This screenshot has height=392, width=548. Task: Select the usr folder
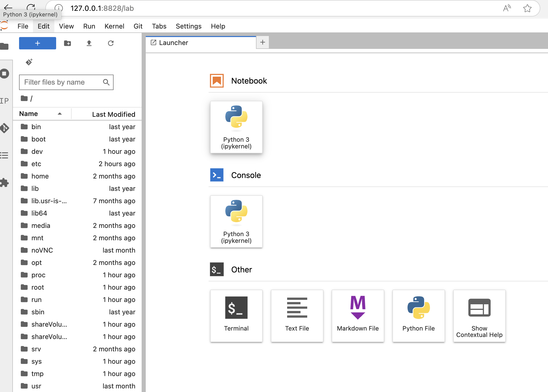[x=77, y=386]
